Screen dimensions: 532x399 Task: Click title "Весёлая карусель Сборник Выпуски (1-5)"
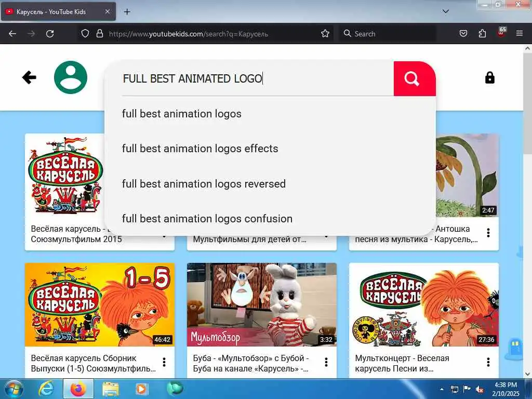click(x=93, y=363)
